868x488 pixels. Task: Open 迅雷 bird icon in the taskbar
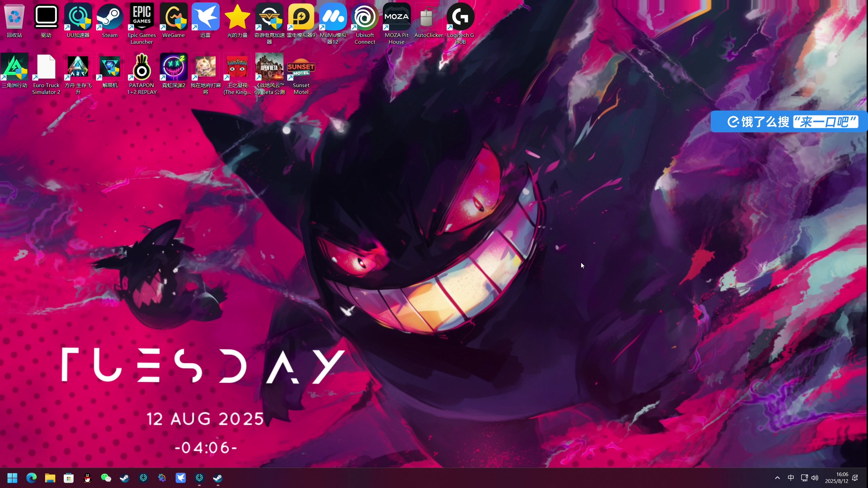click(181, 478)
